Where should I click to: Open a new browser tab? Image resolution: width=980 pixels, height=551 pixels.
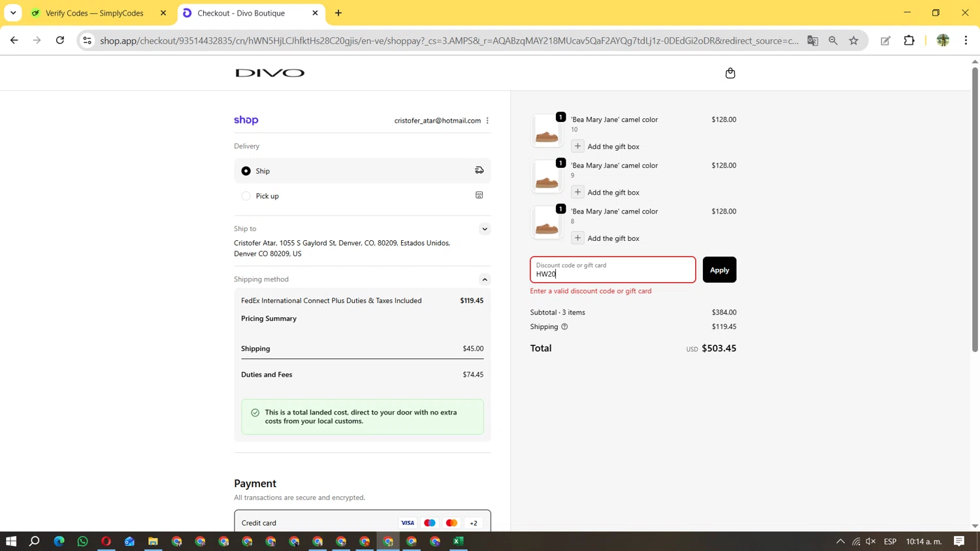(338, 13)
